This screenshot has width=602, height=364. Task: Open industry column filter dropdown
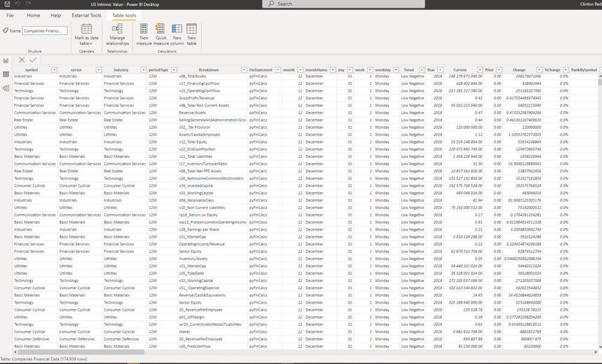point(143,70)
